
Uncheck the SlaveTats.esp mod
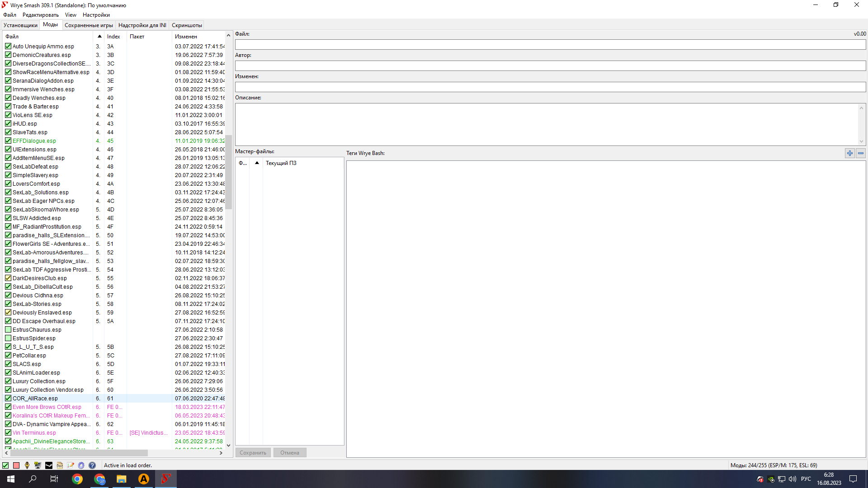(x=8, y=132)
